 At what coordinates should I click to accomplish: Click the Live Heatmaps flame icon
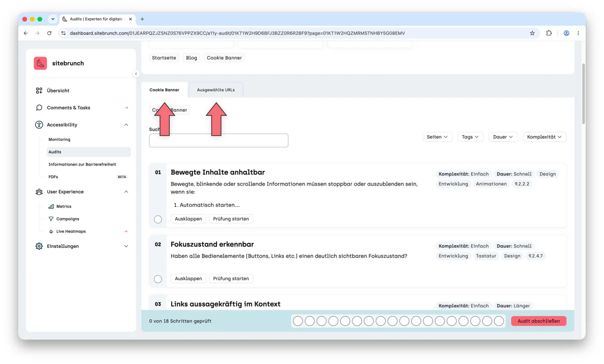point(51,231)
